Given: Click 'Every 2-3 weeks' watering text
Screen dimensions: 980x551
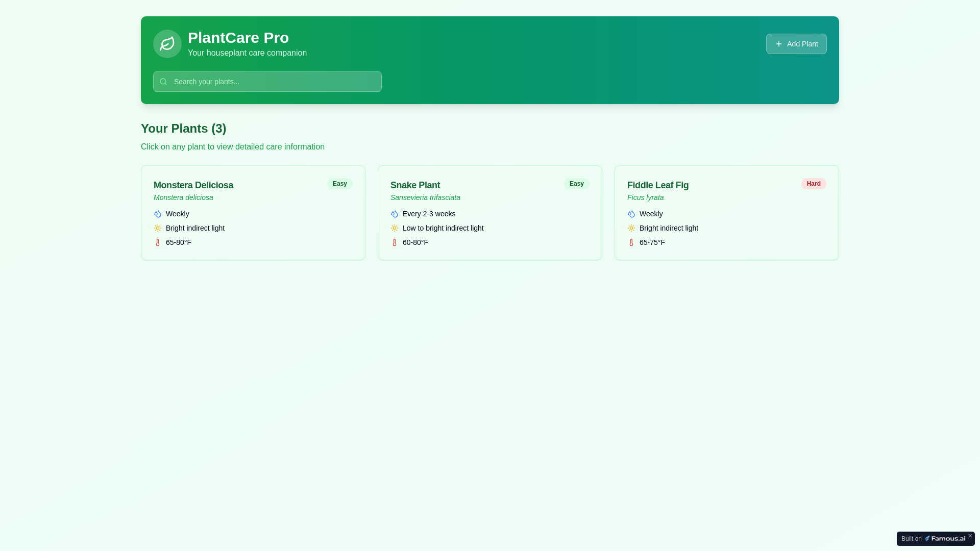Looking at the screenshot, I should click(429, 214).
